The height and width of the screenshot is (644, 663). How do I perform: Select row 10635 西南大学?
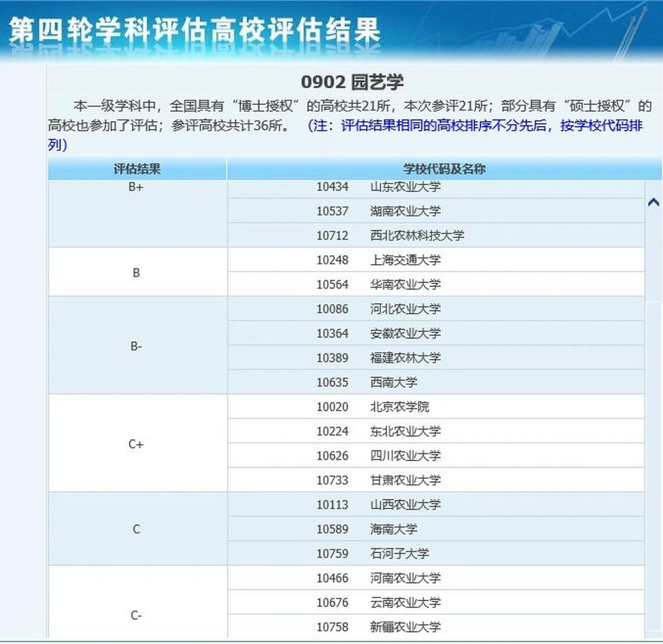pyautogui.click(x=436, y=382)
